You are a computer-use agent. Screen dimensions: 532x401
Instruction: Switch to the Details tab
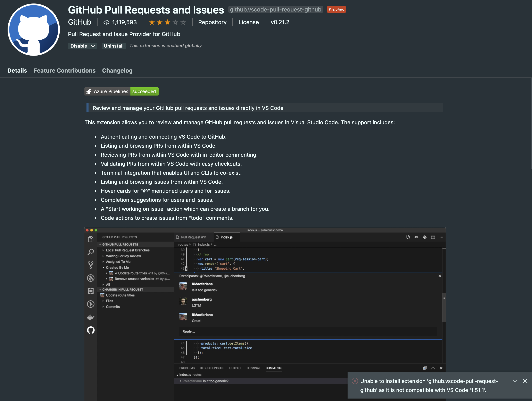(x=17, y=71)
